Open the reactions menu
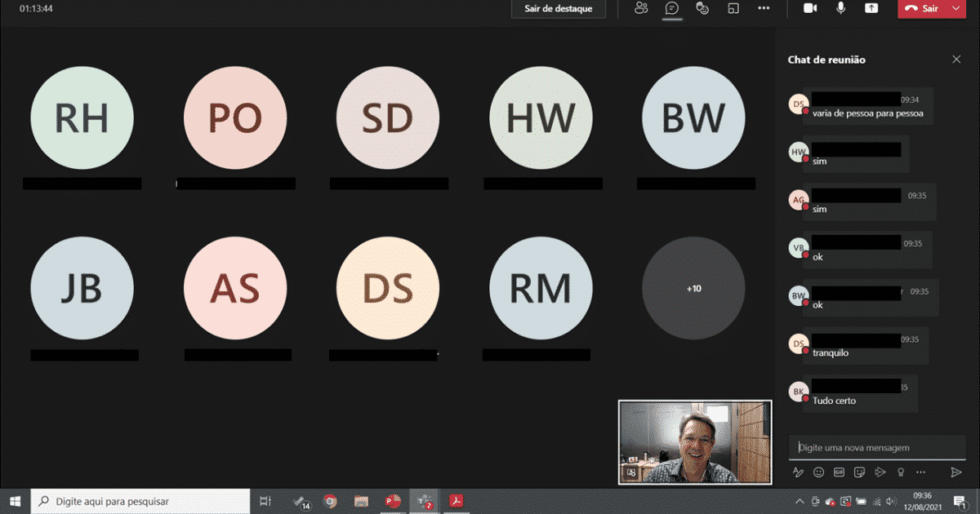 (702, 8)
